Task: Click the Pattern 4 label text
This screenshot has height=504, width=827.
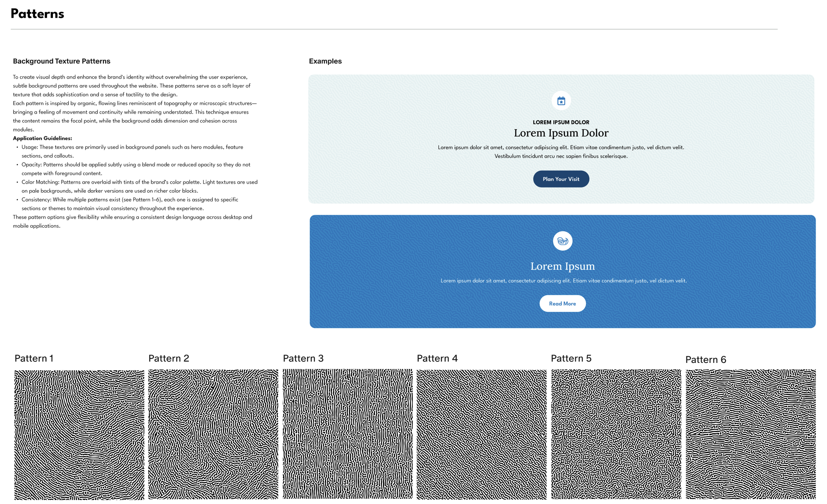Action: 437,358
